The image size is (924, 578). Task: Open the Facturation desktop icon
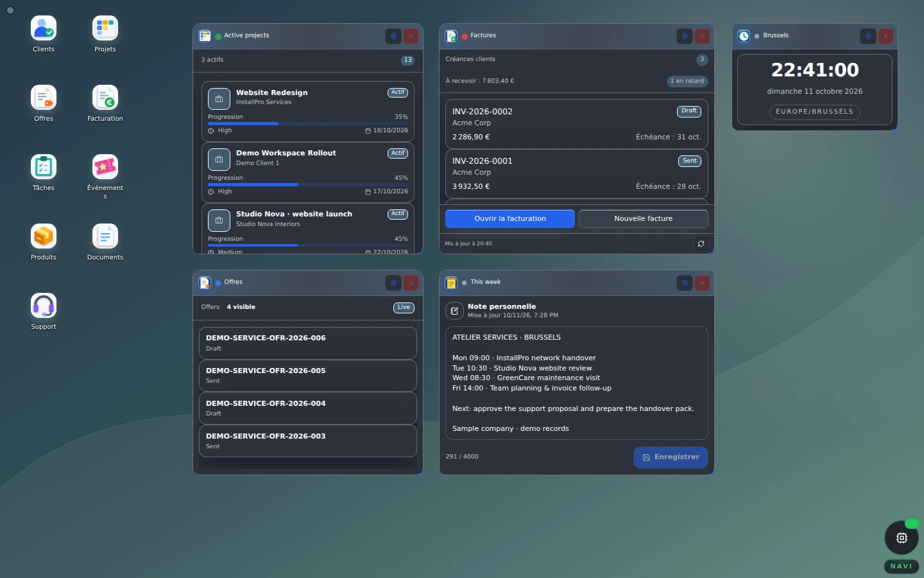(105, 103)
